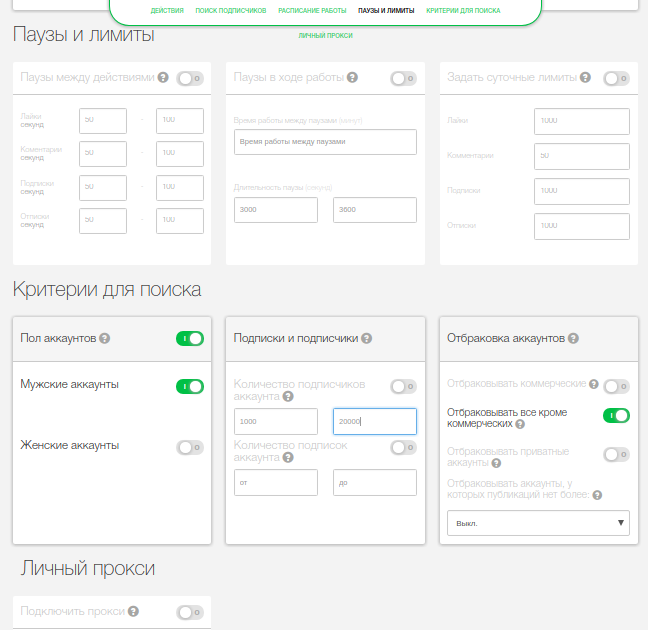Enable the Женские аккаунты toggle

190,448
